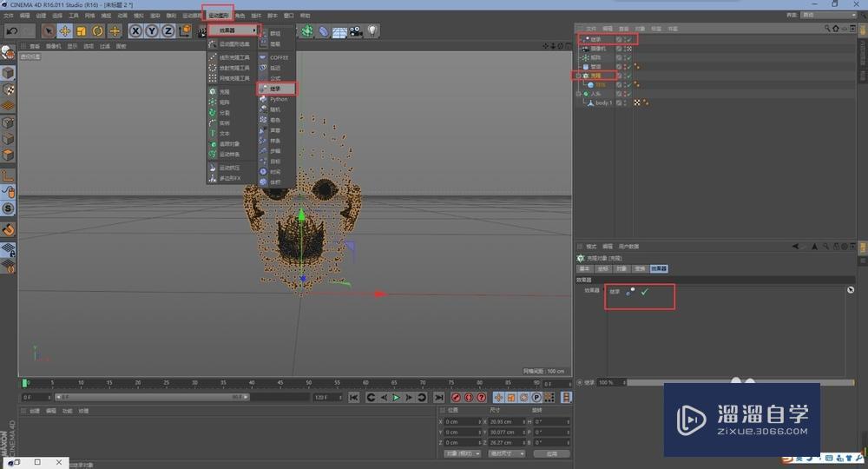This screenshot has height=469, width=868.
Task: Add a camera via toolbar icon
Action: coord(356,31)
